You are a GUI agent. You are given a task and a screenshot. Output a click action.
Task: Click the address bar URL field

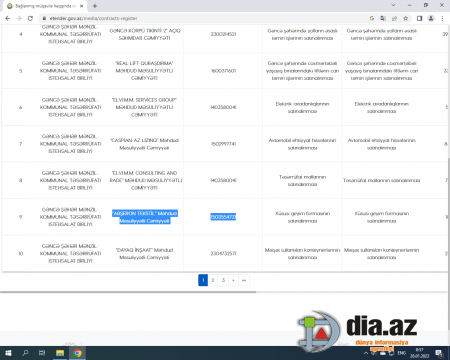click(x=207, y=18)
